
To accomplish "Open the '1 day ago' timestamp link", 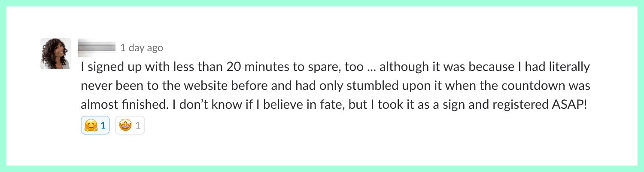I will 142,48.
